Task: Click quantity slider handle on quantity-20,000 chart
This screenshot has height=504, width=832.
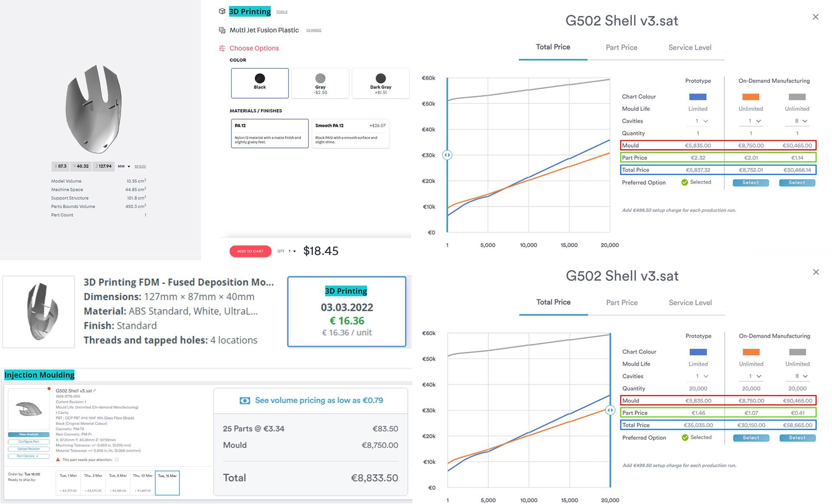Action: 610,410
